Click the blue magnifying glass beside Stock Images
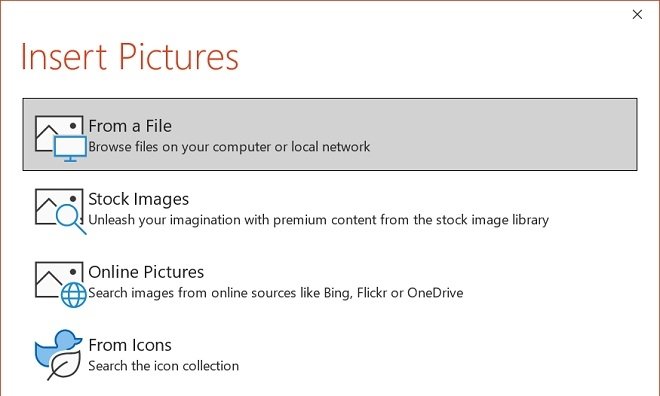The height and width of the screenshot is (396, 660). 71,219
